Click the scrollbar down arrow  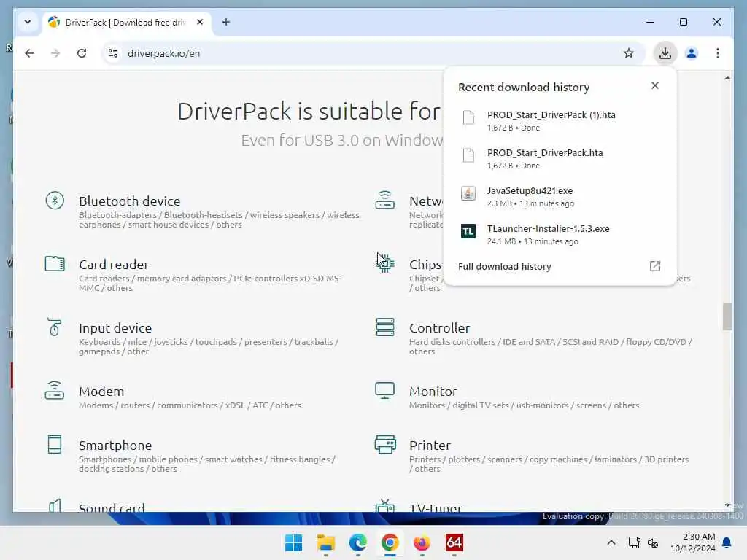727,505
